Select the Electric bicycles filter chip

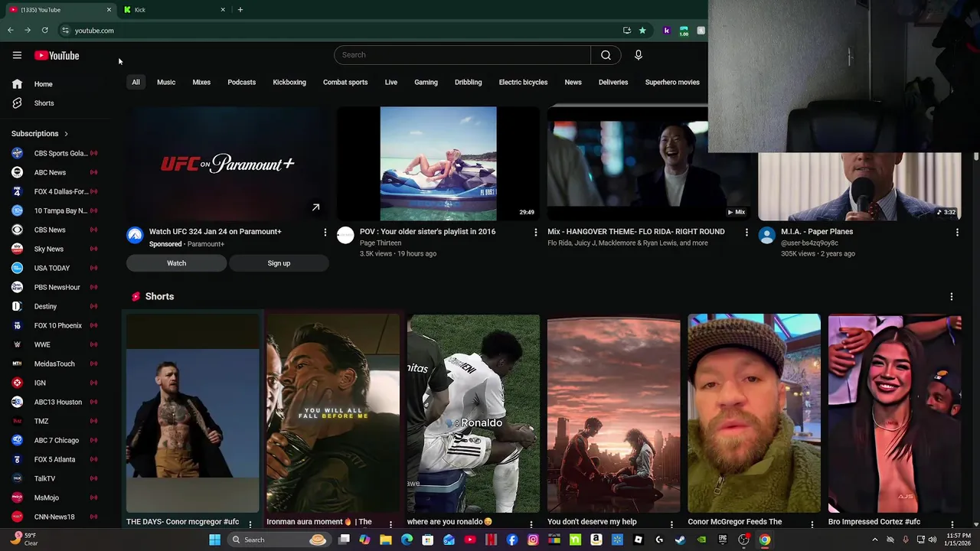click(x=523, y=82)
